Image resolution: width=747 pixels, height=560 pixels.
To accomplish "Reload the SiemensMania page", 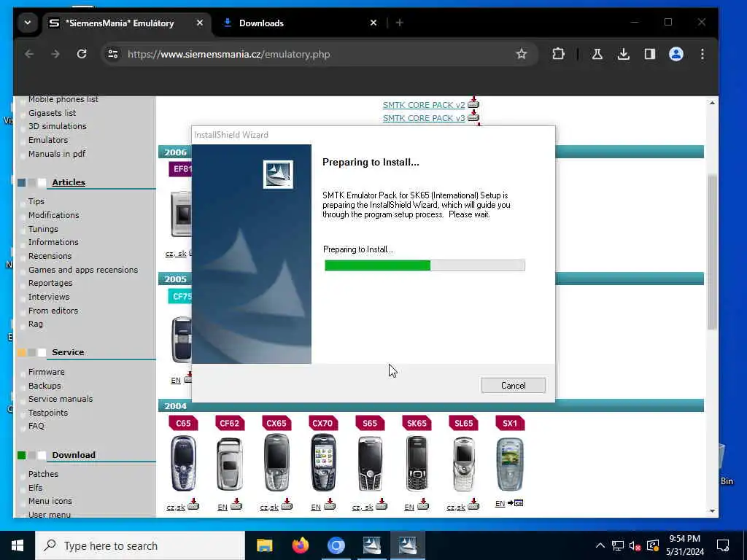I will coord(82,54).
